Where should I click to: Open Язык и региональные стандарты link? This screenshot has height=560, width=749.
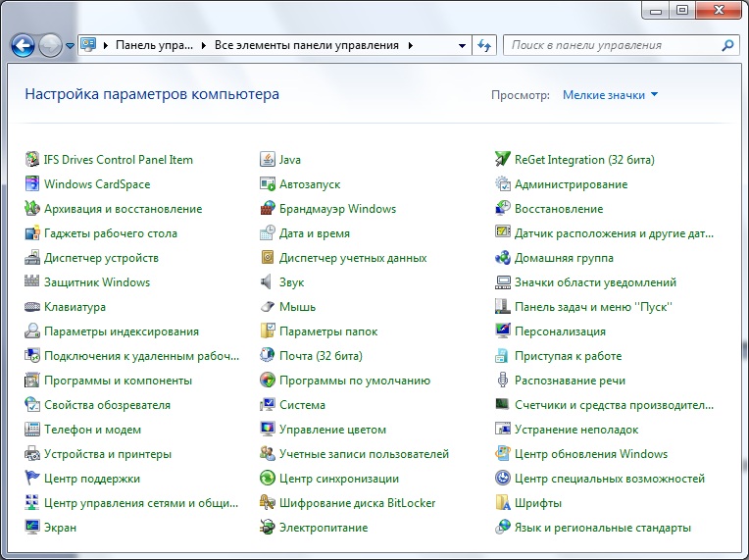pos(603,528)
